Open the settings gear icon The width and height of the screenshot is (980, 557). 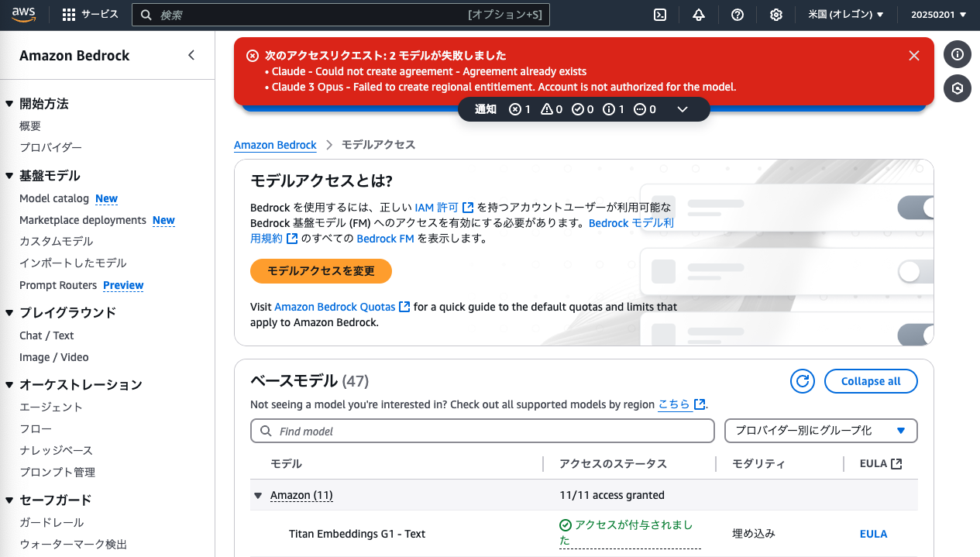click(x=775, y=14)
